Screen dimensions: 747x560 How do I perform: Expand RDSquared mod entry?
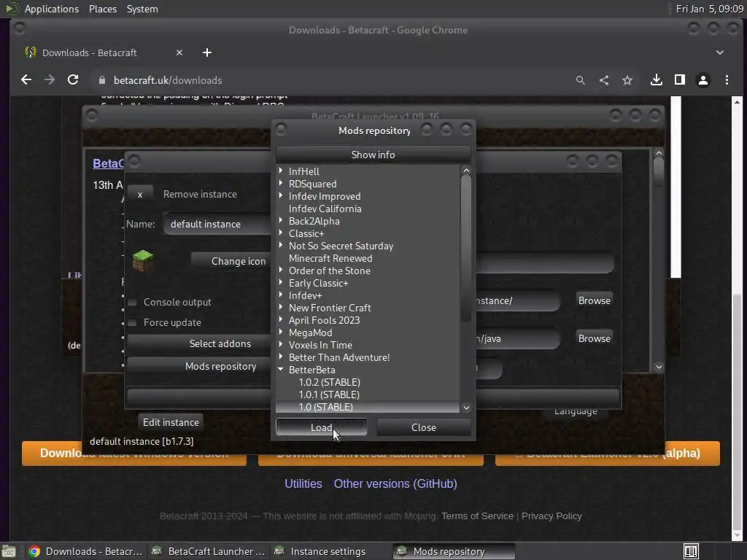(x=281, y=183)
